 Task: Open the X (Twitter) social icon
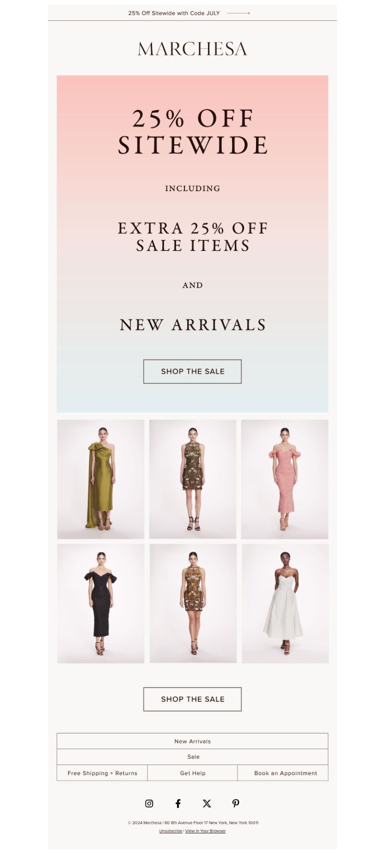(207, 803)
